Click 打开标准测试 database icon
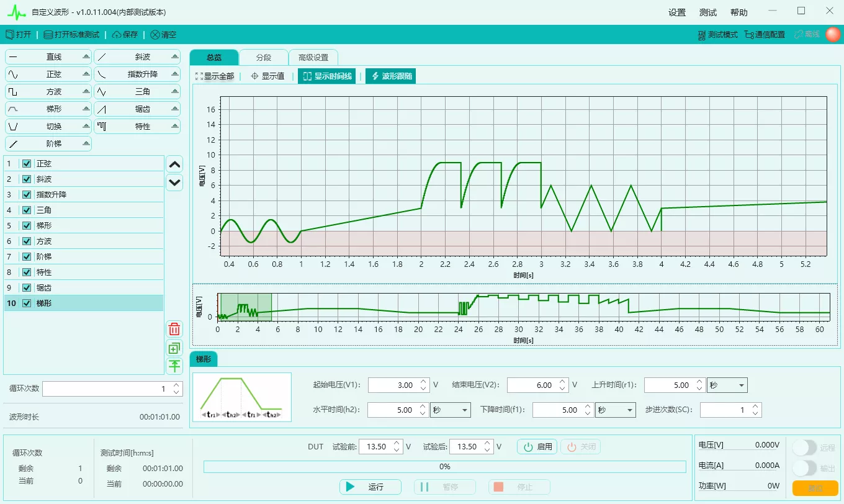Viewport: 844px width, 504px height. coord(48,35)
